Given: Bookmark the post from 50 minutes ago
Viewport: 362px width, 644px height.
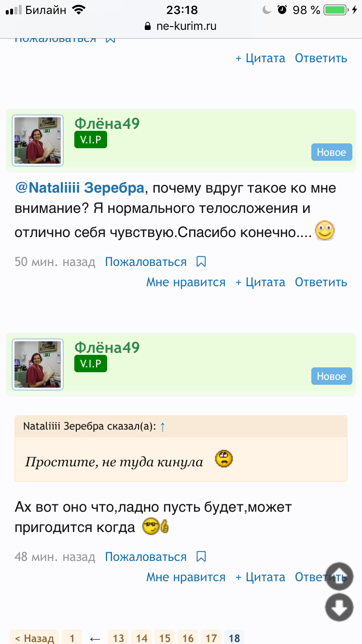Looking at the screenshot, I should 201,262.
